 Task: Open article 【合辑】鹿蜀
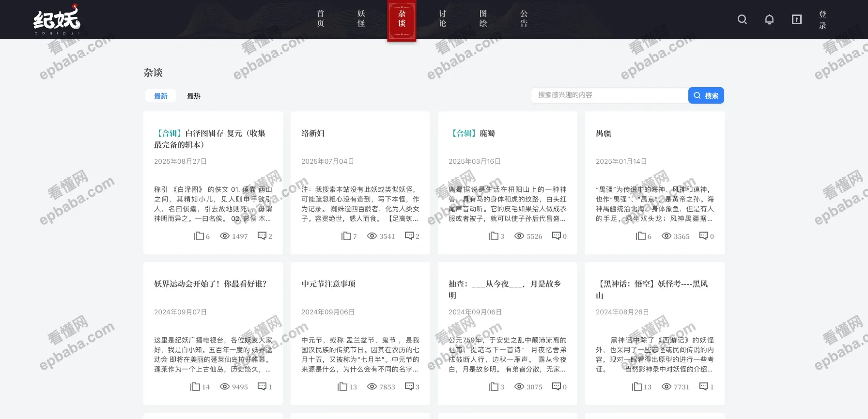click(472, 133)
